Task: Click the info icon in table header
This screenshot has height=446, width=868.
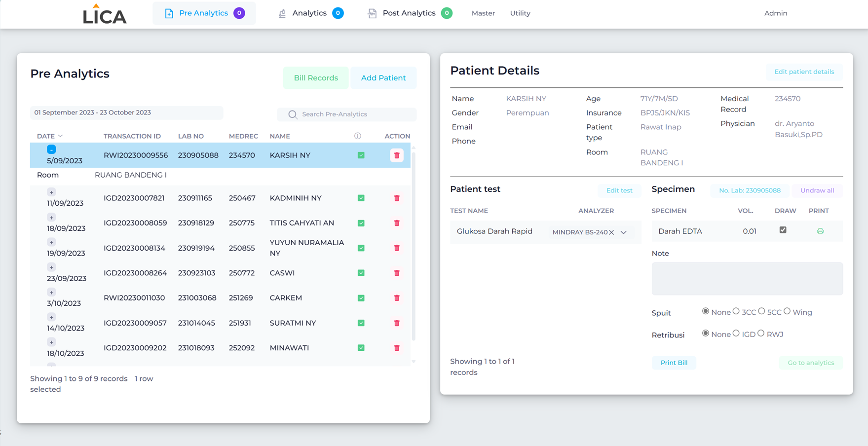Action: tap(358, 136)
